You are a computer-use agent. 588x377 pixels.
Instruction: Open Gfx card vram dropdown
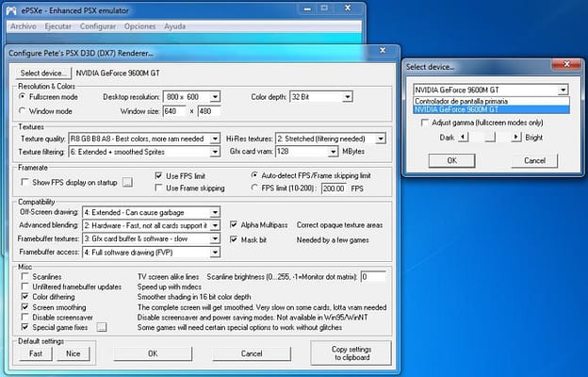coord(333,152)
